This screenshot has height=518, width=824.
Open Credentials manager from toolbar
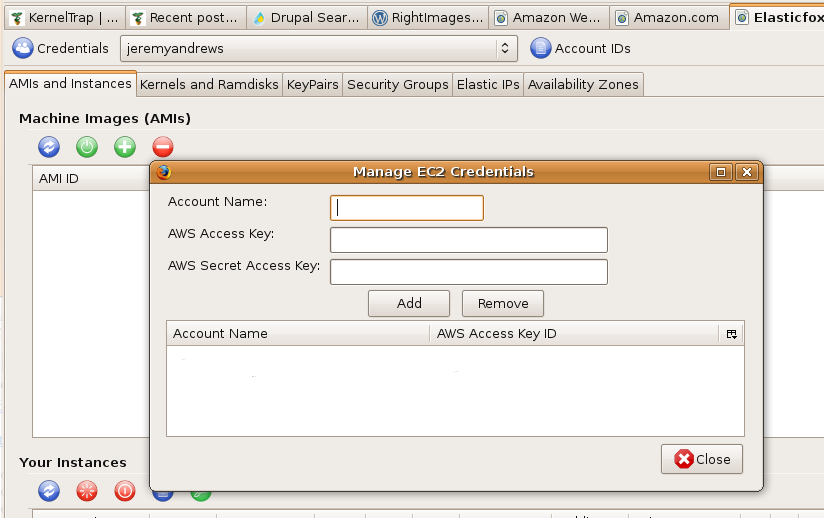pyautogui.click(x=61, y=48)
